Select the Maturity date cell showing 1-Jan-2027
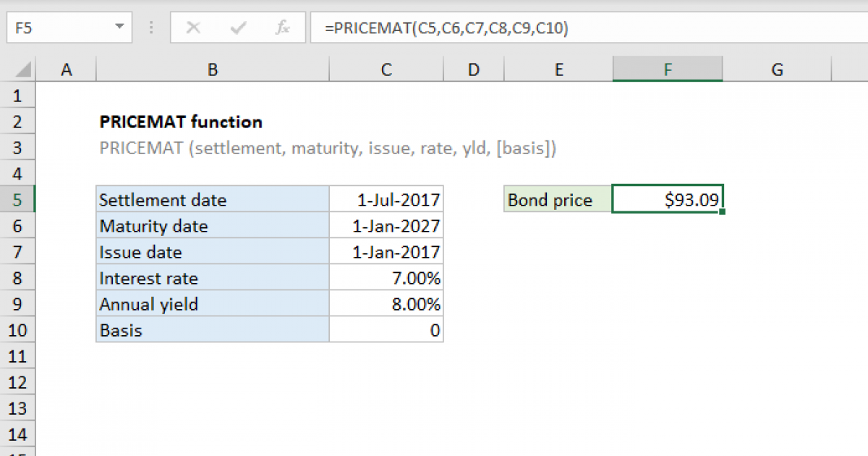Viewport: 868px width, 456px height. [386, 225]
